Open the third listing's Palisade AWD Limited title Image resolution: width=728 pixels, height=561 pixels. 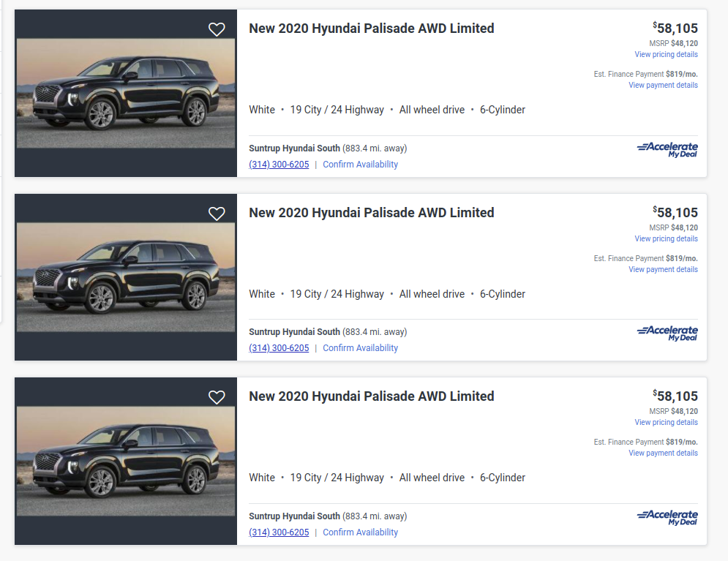point(371,396)
